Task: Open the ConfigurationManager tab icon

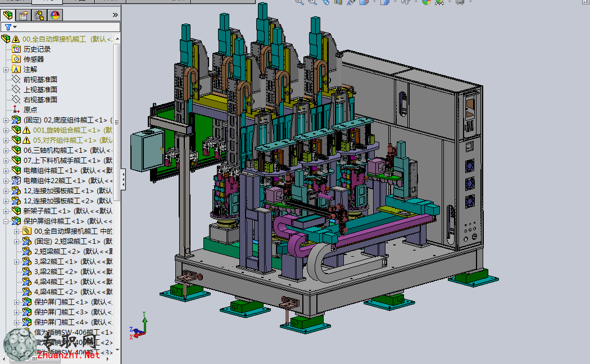Action: point(39,15)
